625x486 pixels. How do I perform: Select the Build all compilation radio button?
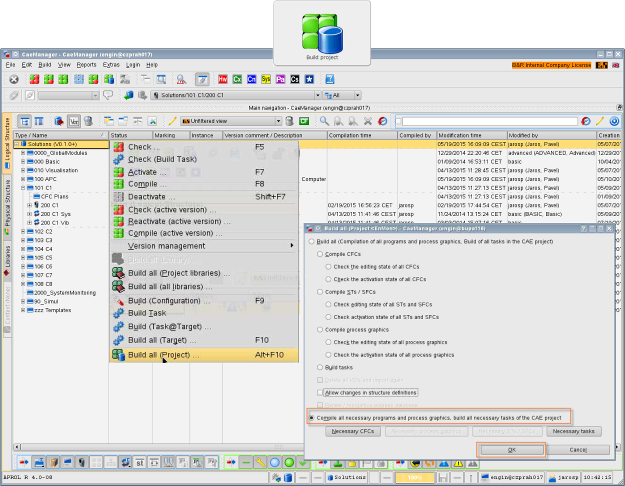(x=311, y=242)
